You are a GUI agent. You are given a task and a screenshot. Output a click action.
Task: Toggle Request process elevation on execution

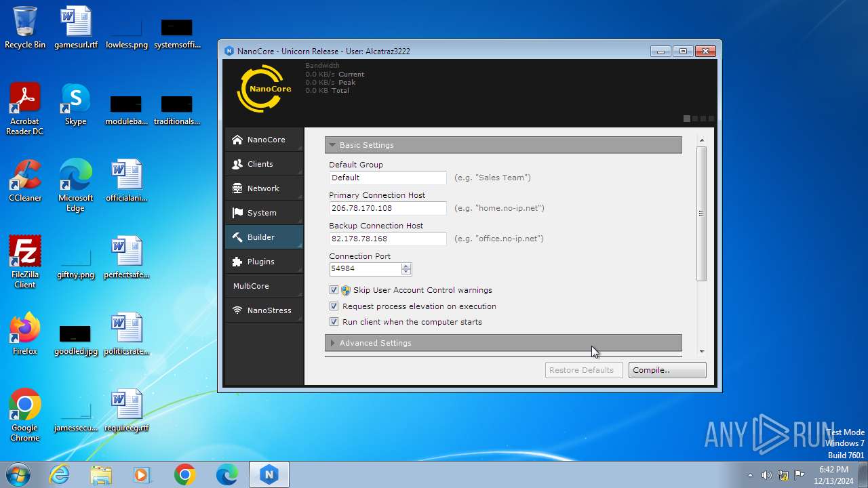pos(334,306)
